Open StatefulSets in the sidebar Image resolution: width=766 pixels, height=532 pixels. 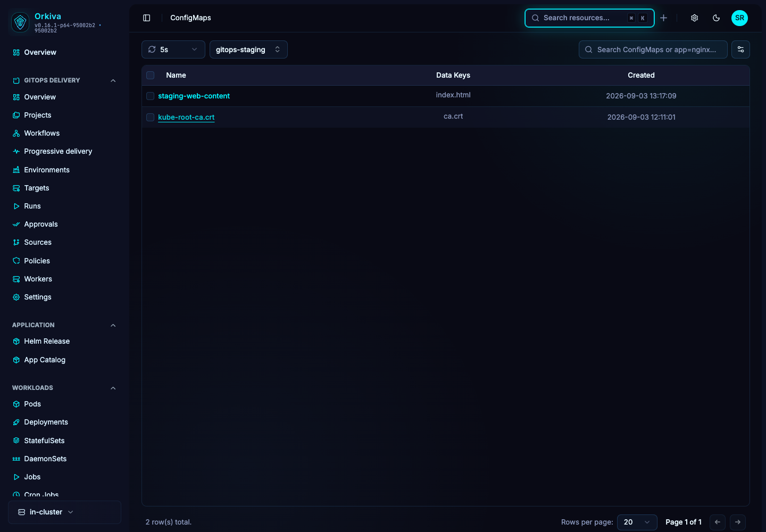click(44, 440)
